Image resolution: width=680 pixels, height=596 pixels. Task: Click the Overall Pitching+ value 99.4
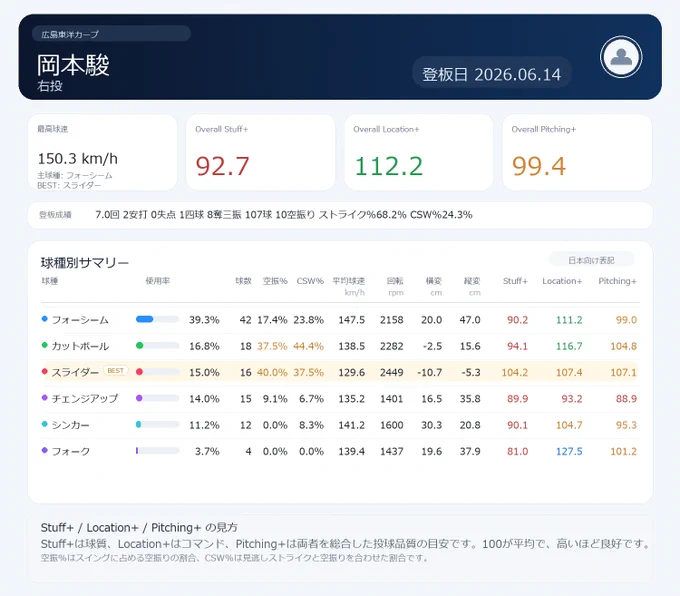pyautogui.click(x=539, y=166)
